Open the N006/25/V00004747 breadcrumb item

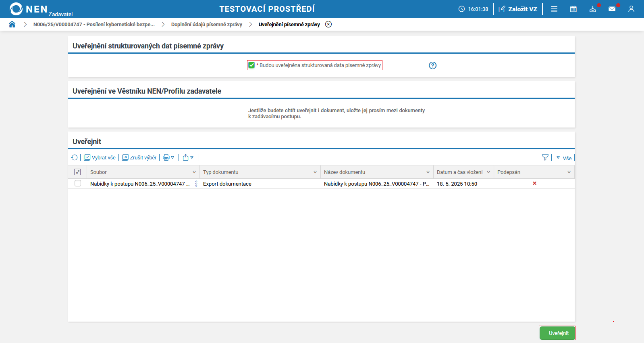click(94, 25)
